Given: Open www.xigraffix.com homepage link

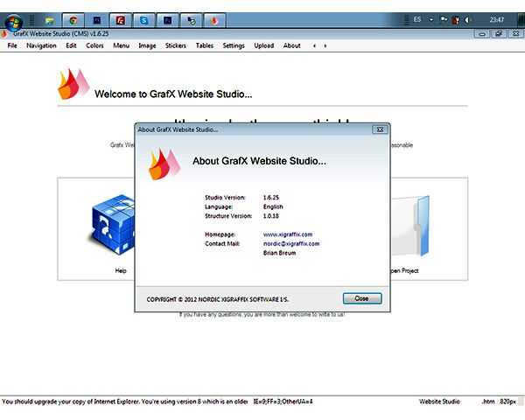Looking at the screenshot, I should tap(288, 234).
